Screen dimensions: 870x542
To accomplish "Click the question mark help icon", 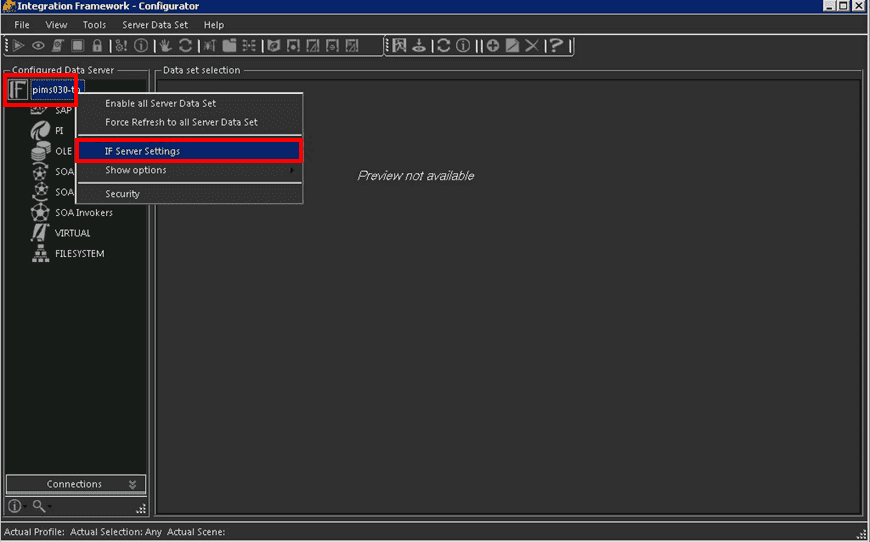I will pyautogui.click(x=556, y=45).
